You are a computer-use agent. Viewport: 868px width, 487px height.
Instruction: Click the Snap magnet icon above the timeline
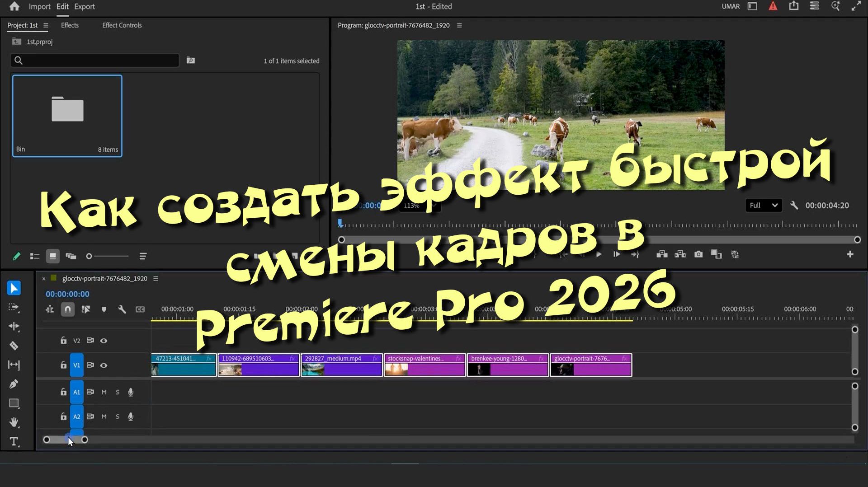[x=68, y=309]
